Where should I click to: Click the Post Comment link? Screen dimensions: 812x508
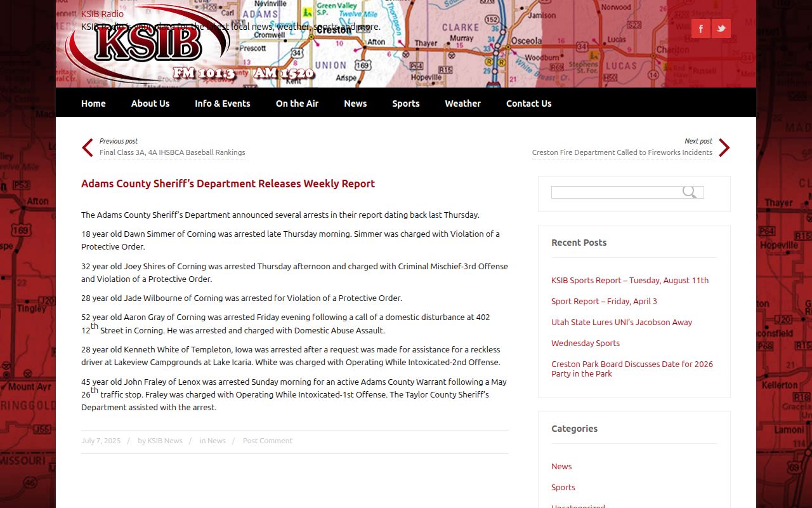click(268, 441)
